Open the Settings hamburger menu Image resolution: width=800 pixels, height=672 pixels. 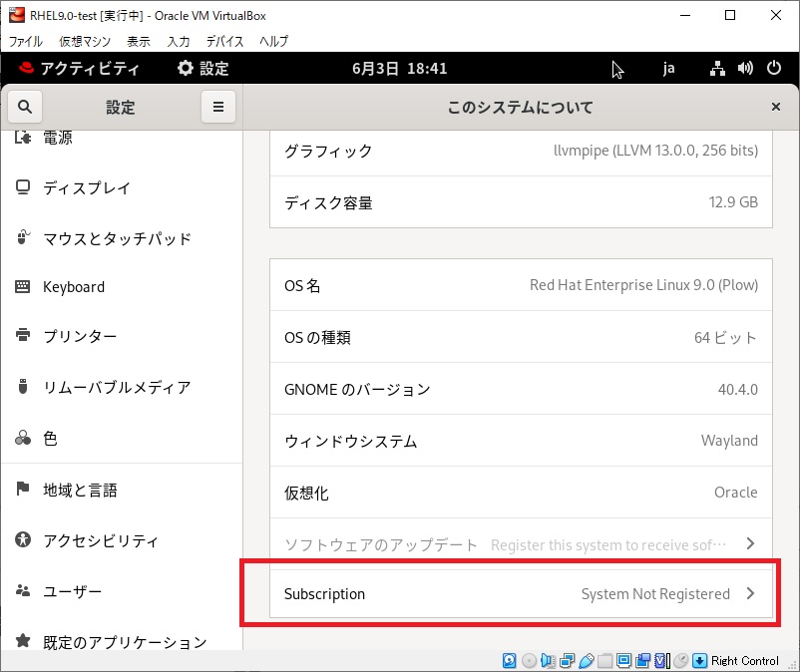pyautogui.click(x=218, y=107)
